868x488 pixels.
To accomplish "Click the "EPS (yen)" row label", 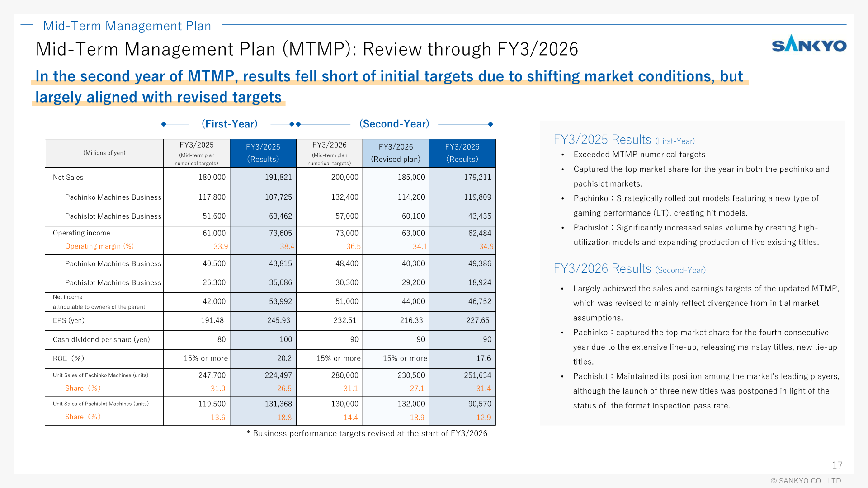I will coord(69,321).
